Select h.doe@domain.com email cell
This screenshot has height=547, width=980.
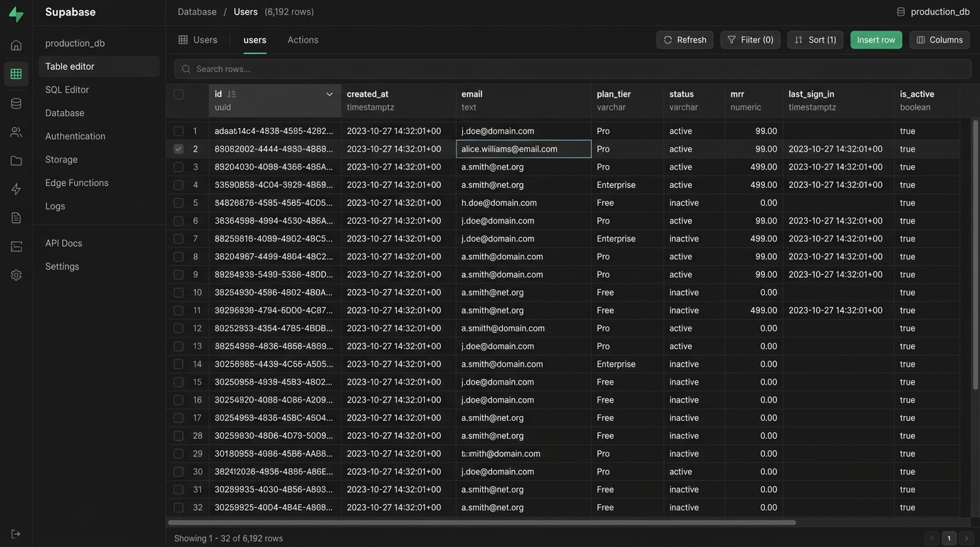tap(523, 203)
